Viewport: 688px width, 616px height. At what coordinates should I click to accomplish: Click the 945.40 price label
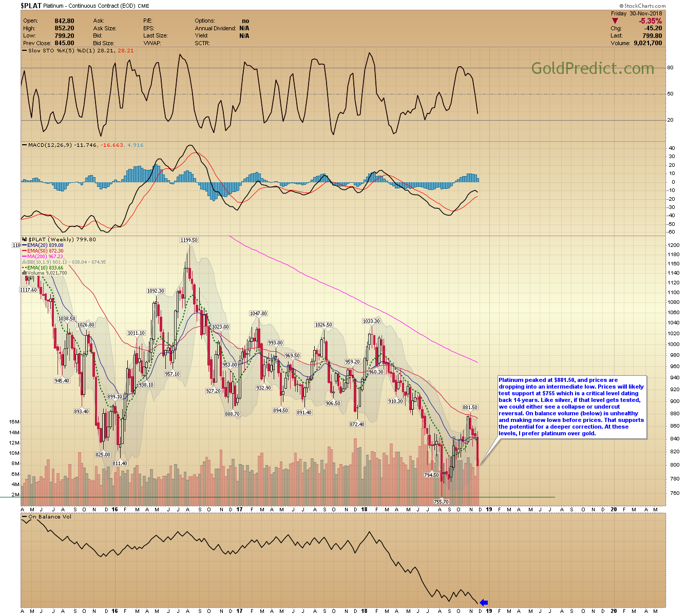(62, 380)
